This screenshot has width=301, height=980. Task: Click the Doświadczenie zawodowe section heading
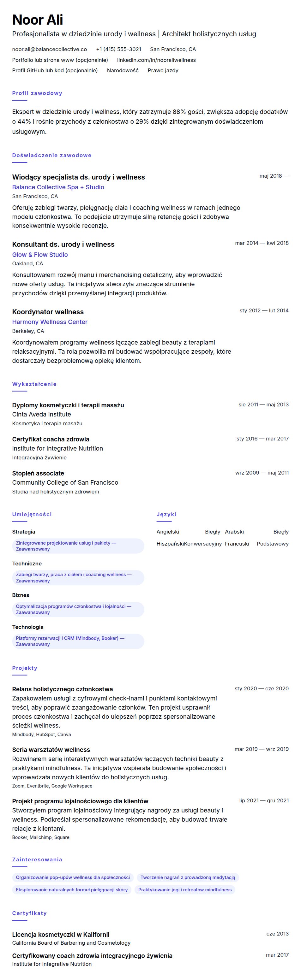52,155
